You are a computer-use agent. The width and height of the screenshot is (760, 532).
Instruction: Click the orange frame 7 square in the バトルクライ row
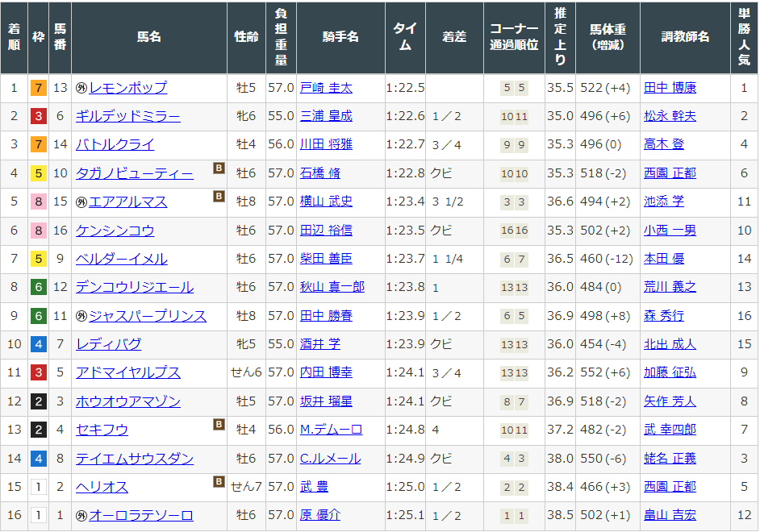pos(39,145)
